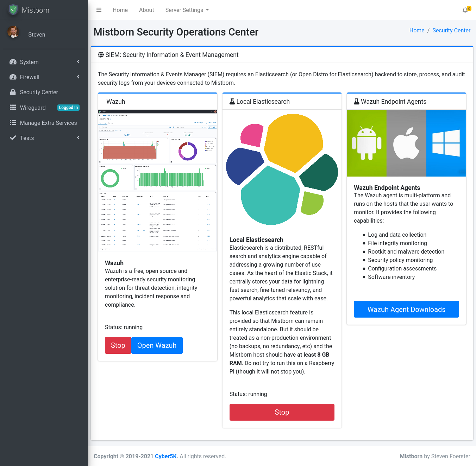Select Wireguard in the sidebar
Screen dimensions: 476x466
click(44, 108)
